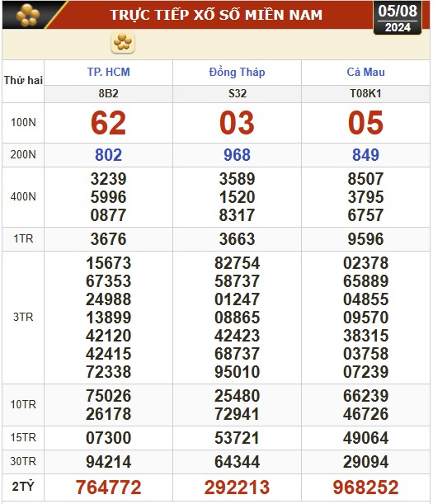Select the 200N prize label

click(23, 154)
